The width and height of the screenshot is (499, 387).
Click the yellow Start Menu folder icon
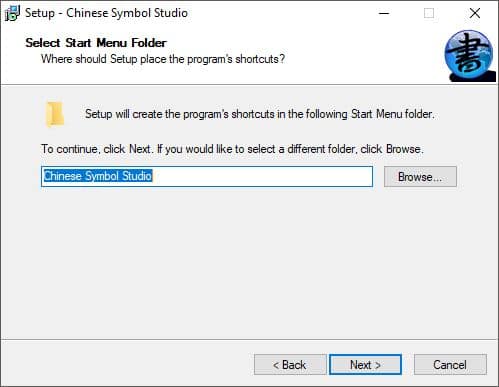click(55, 114)
